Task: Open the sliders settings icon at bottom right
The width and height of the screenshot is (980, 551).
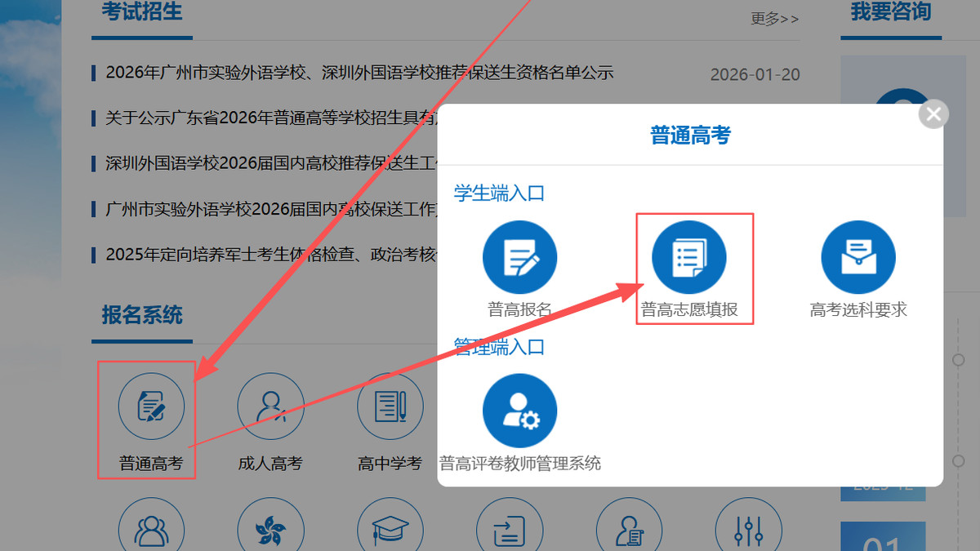Action: pos(748,529)
